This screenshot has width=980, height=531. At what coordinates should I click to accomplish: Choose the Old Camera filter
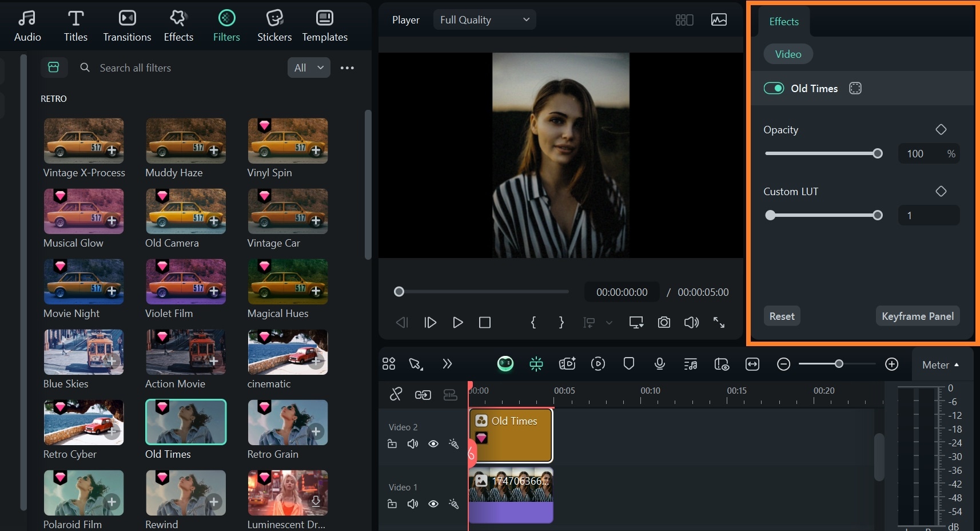pyautogui.click(x=186, y=211)
